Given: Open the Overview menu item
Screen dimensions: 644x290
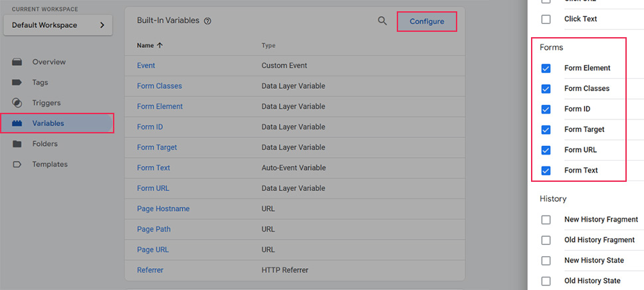Looking at the screenshot, I should (49, 62).
